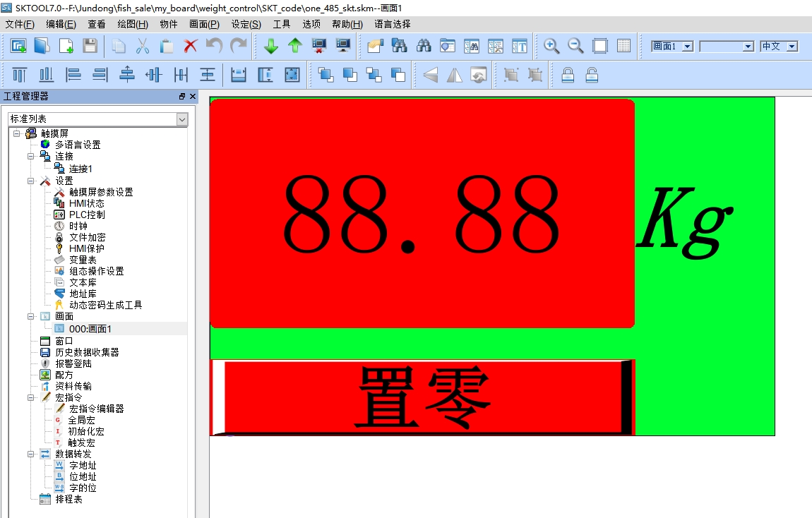Open the 中文 language dropdown
The width and height of the screenshot is (812, 518).
pos(792,47)
